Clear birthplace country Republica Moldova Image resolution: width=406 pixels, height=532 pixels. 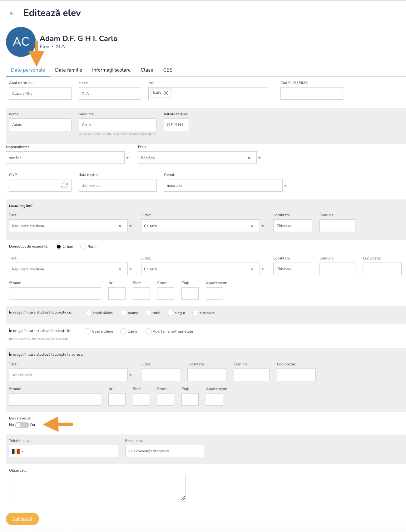(x=120, y=226)
